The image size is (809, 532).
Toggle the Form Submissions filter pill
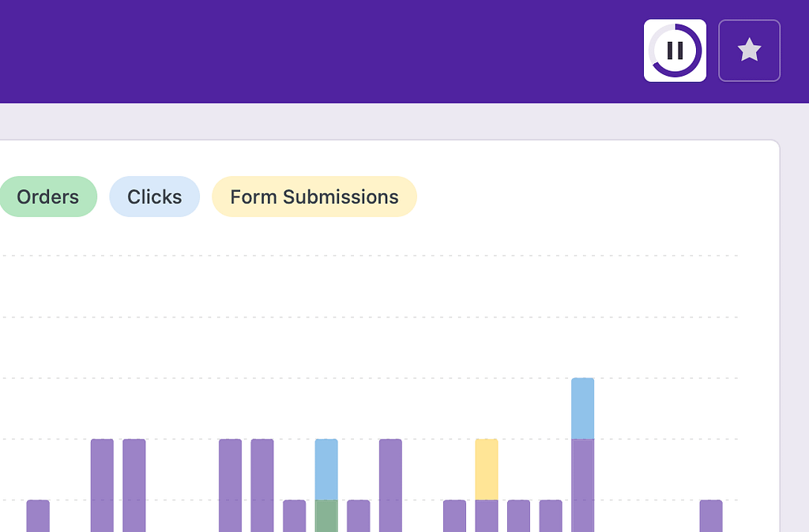click(x=314, y=197)
